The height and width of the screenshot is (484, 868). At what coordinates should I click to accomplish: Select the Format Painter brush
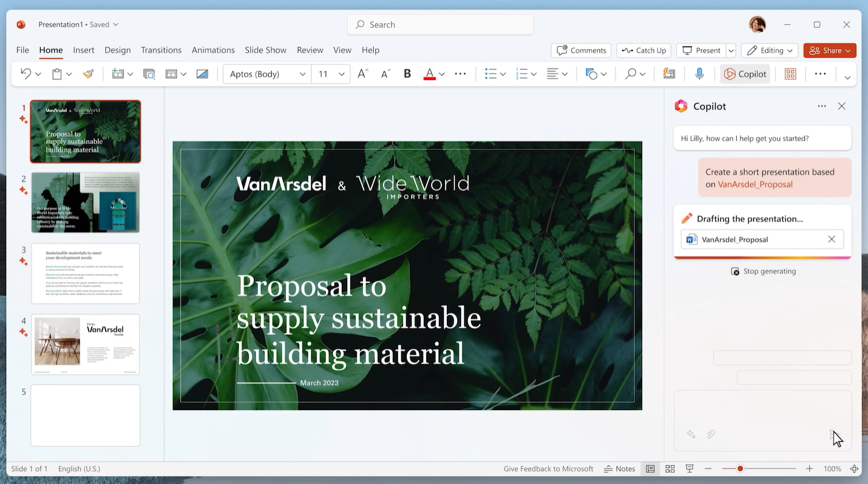tap(89, 74)
